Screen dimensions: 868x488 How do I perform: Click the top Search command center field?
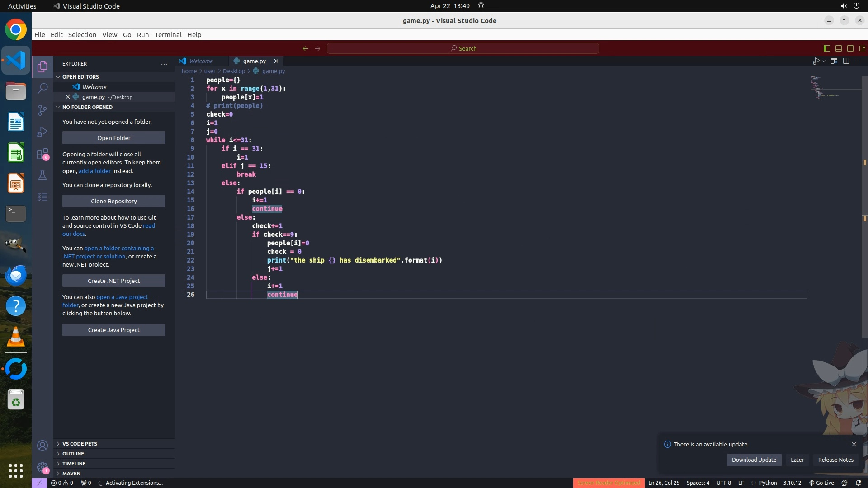click(462, 48)
